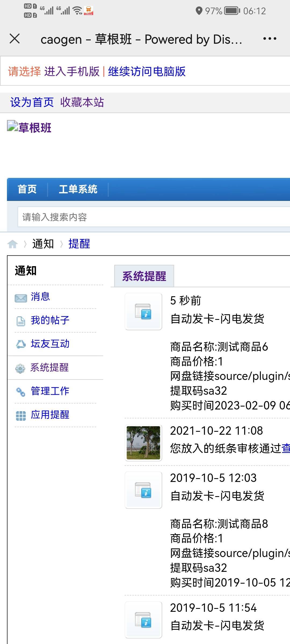Open 系统提醒 in the sidebar
The width and height of the screenshot is (290, 644).
(49, 368)
